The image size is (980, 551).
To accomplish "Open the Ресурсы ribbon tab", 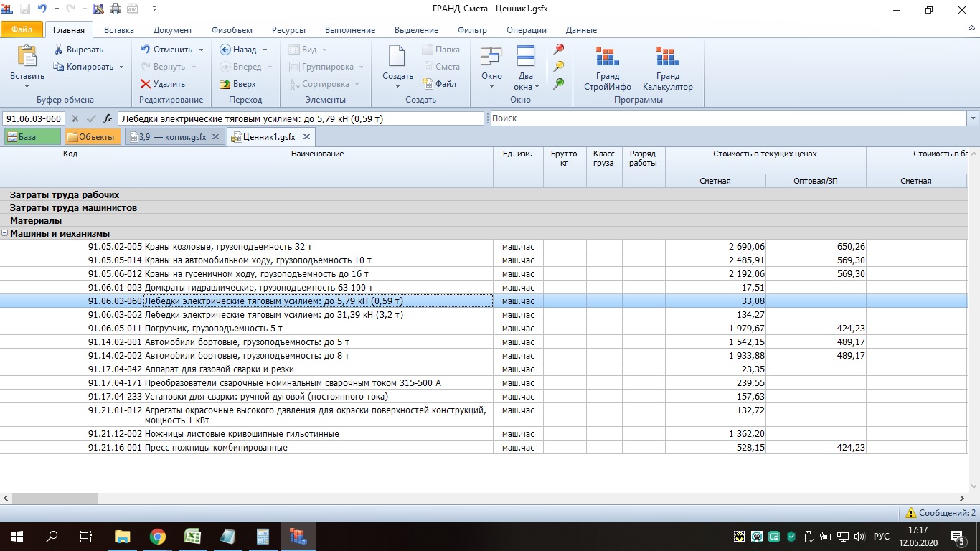I will [x=288, y=30].
